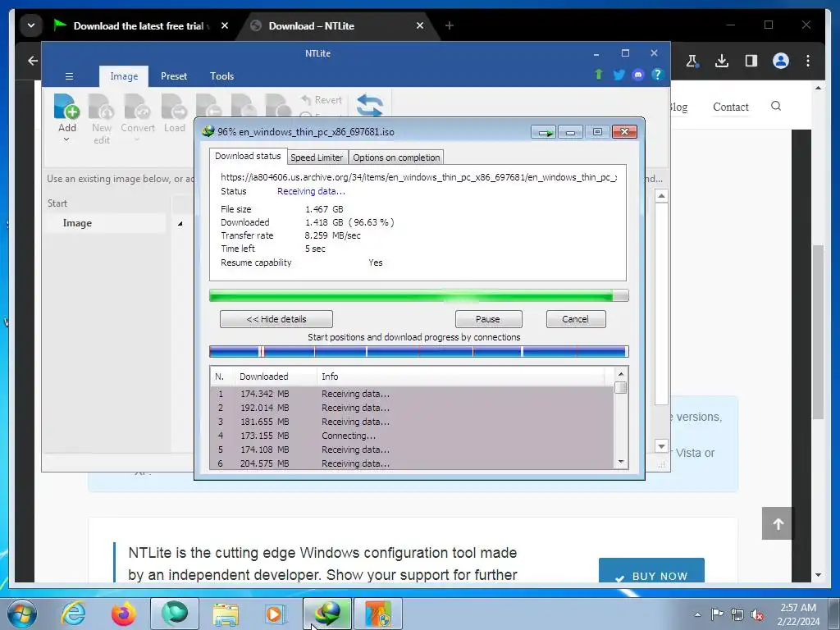This screenshot has height=630, width=840.
Task: Click the Contact link on webpage
Action: 730,107
